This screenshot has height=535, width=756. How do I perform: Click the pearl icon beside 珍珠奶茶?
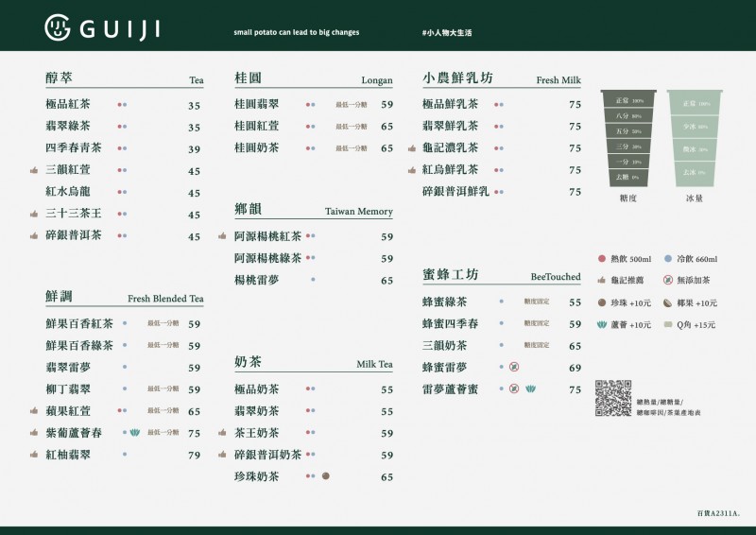[326, 476]
